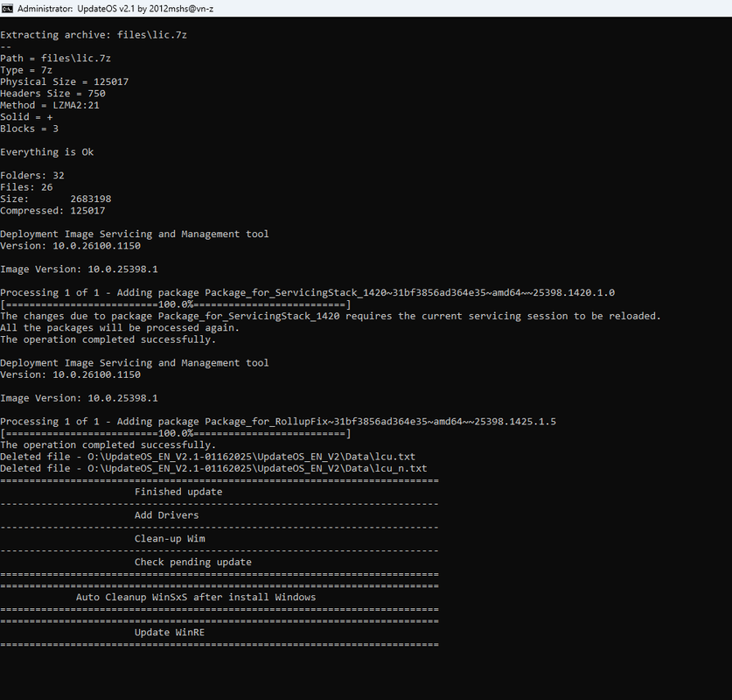This screenshot has width=732, height=700.
Task: Click the 100.0% progress bar under RollupFix line
Action: (x=176, y=433)
